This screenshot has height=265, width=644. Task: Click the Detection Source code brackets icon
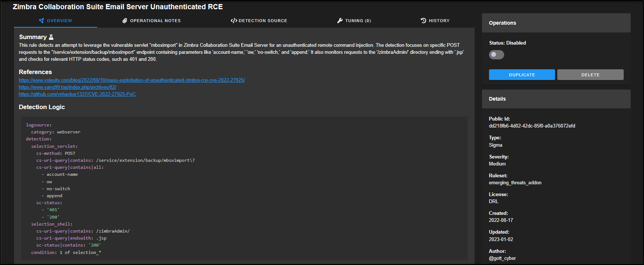(x=234, y=21)
